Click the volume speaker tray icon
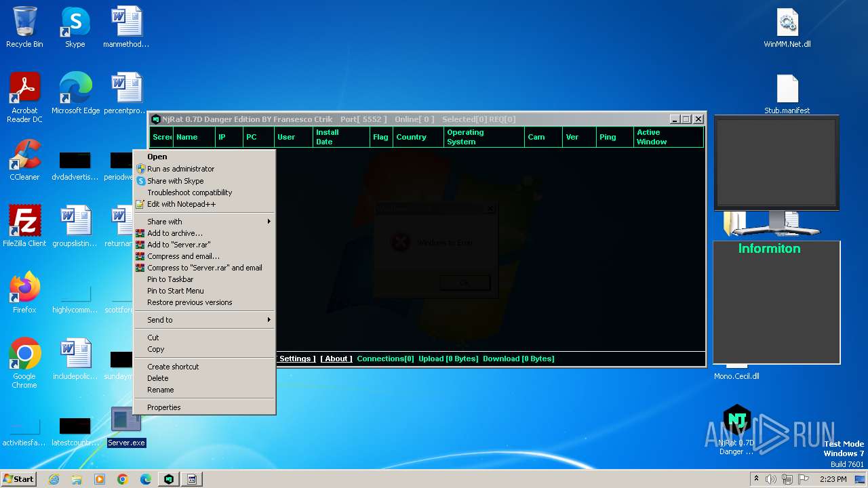The width and height of the screenshot is (868, 488). click(771, 479)
